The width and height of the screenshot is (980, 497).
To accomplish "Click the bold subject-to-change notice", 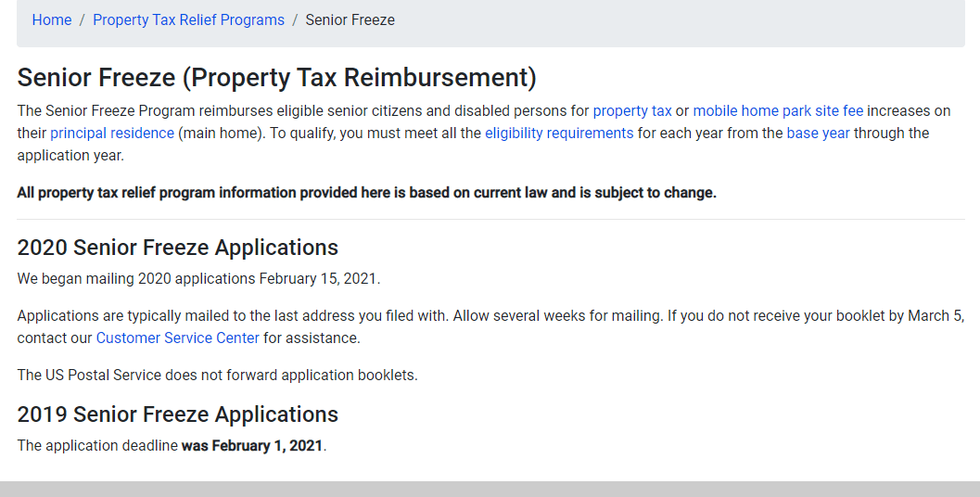I will (x=366, y=193).
